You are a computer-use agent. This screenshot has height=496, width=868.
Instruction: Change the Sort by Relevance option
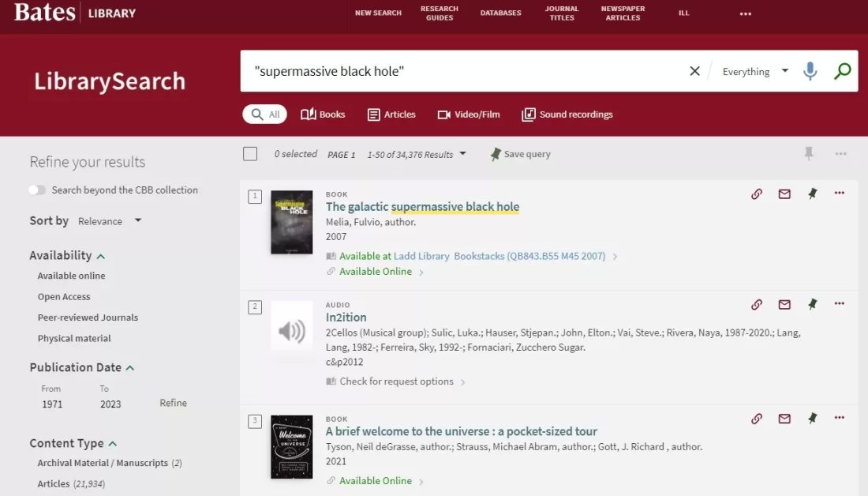[110, 221]
